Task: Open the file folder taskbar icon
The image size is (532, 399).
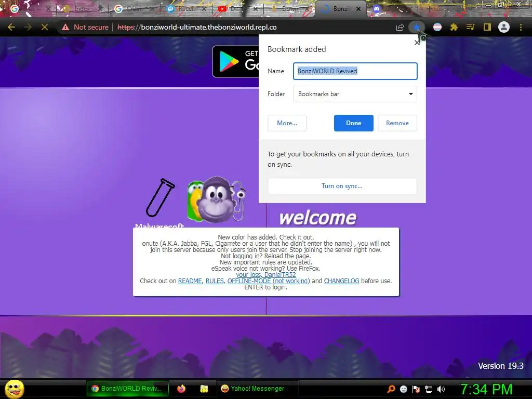Action: [204, 389]
